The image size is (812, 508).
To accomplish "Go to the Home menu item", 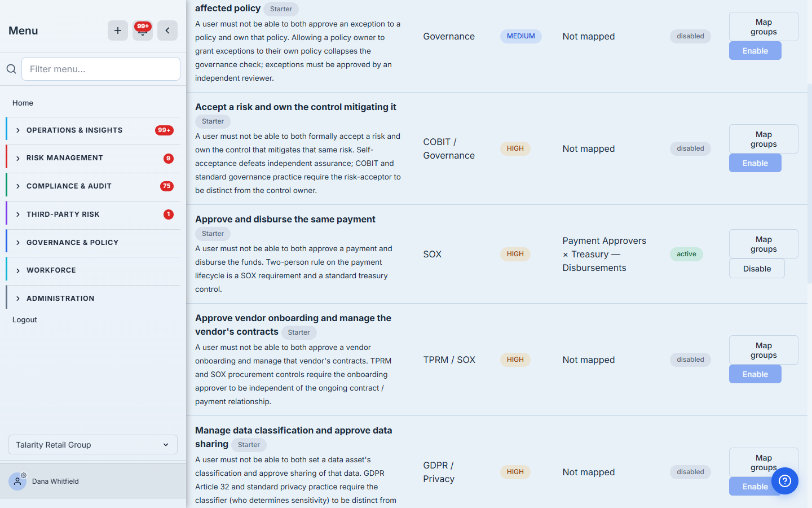I will (x=23, y=103).
